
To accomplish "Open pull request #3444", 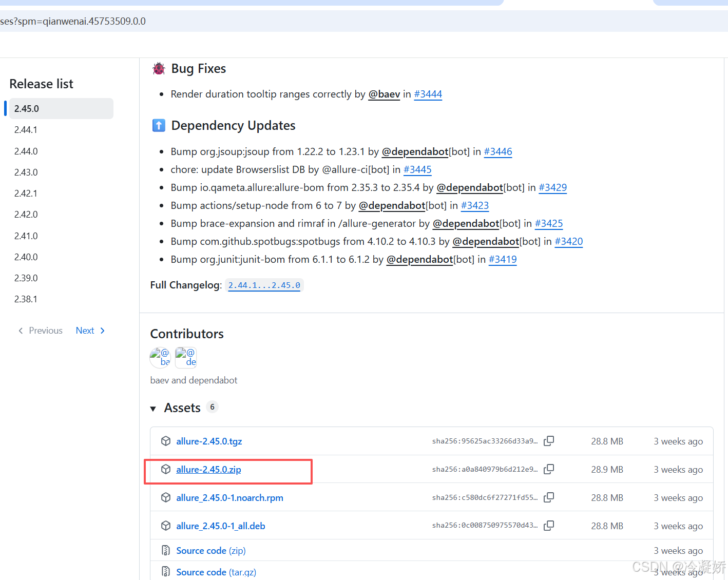I will coord(428,94).
